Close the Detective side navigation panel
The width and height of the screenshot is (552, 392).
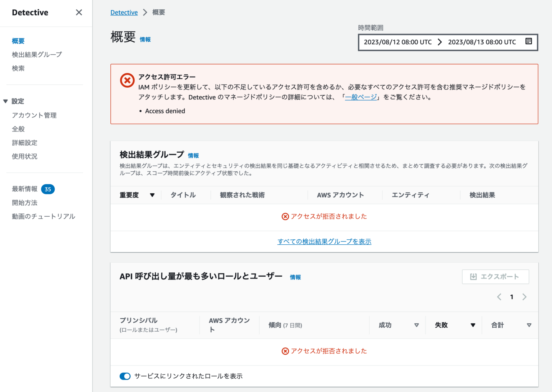coord(79,12)
